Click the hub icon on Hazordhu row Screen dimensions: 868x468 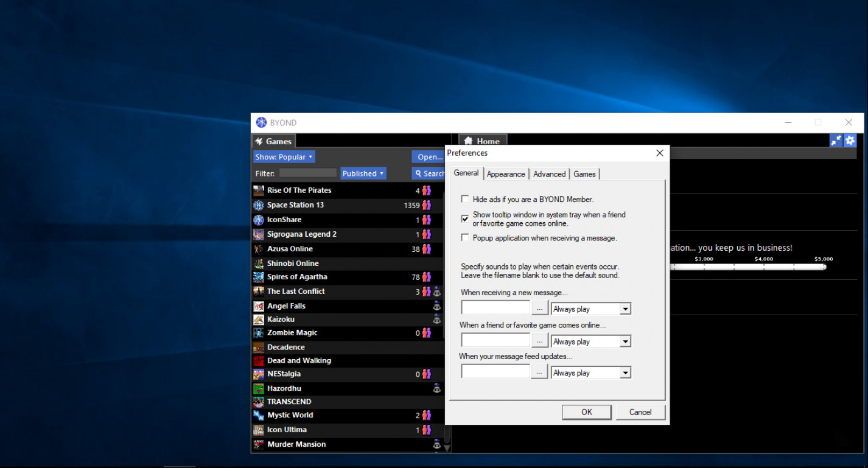436,388
